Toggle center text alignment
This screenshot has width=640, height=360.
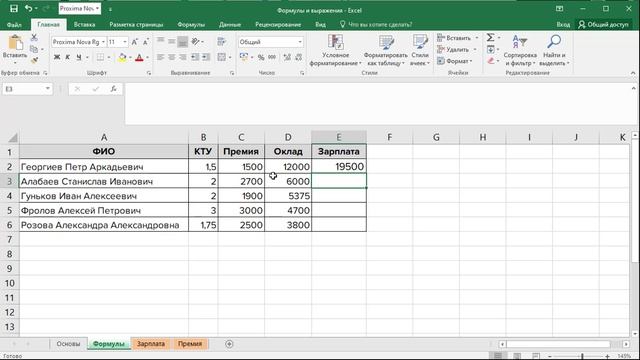coord(172,57)
